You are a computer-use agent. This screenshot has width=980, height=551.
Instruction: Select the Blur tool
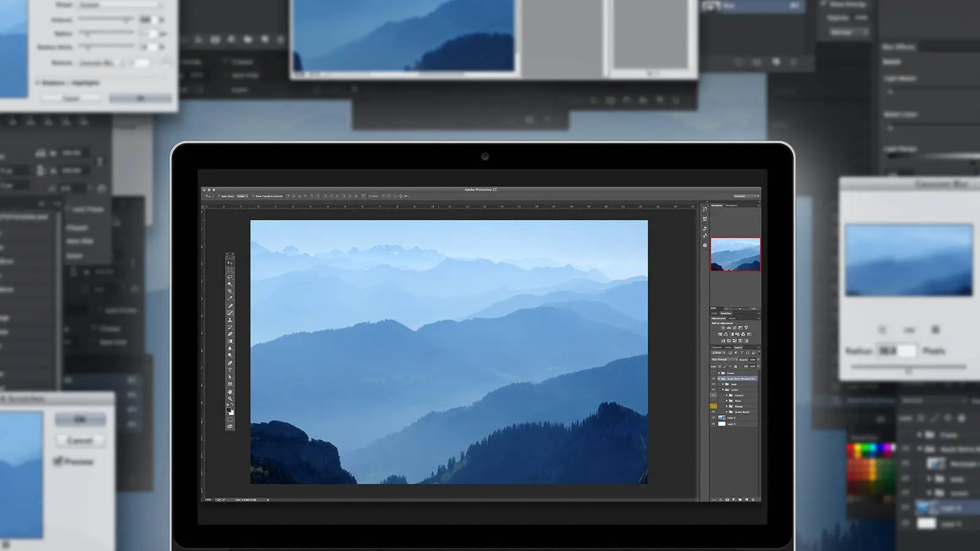point(230,348)
